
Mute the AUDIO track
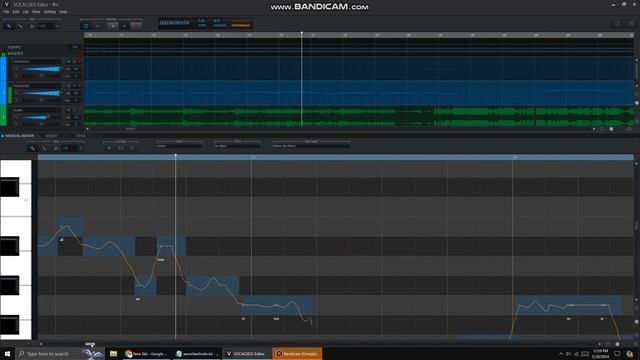69,110
